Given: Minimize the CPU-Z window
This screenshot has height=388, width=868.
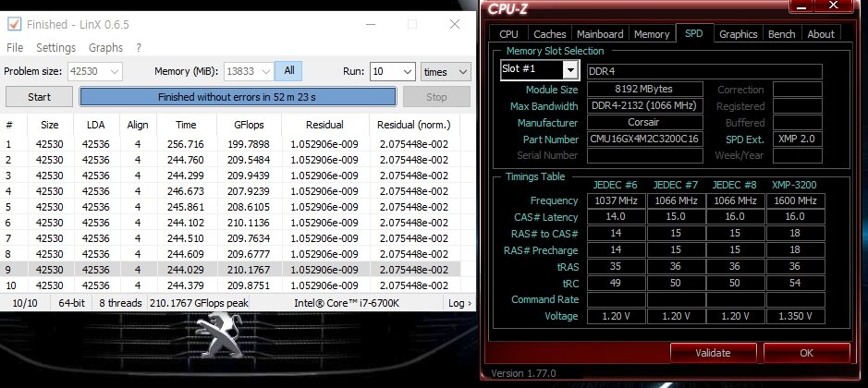Looking at the screenshot, I should click(801, 6).
